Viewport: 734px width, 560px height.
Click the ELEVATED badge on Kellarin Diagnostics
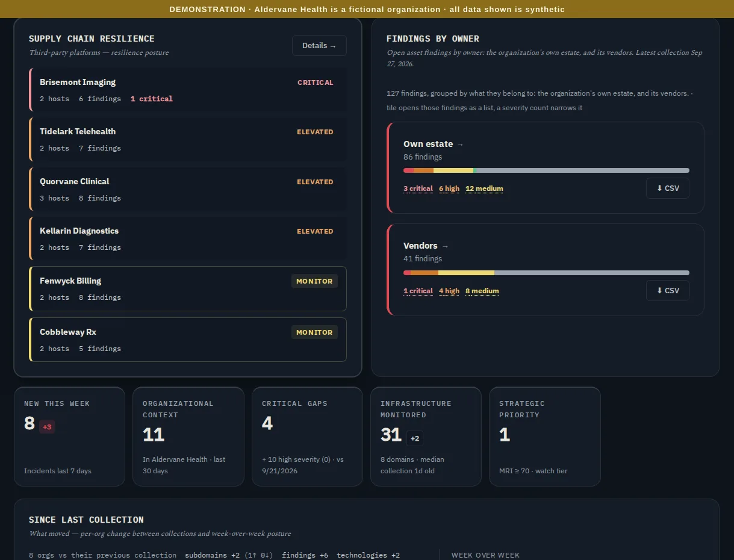click(315, 231)
